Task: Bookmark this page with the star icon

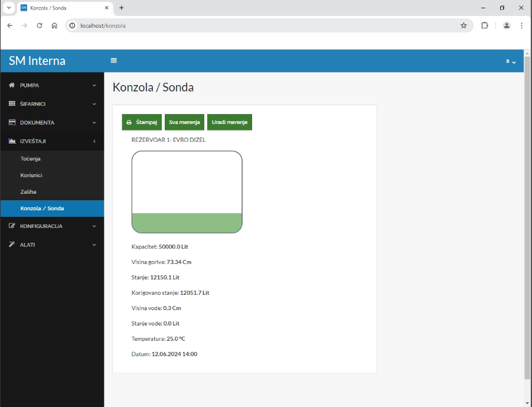Action: click(x=464, y=25)
